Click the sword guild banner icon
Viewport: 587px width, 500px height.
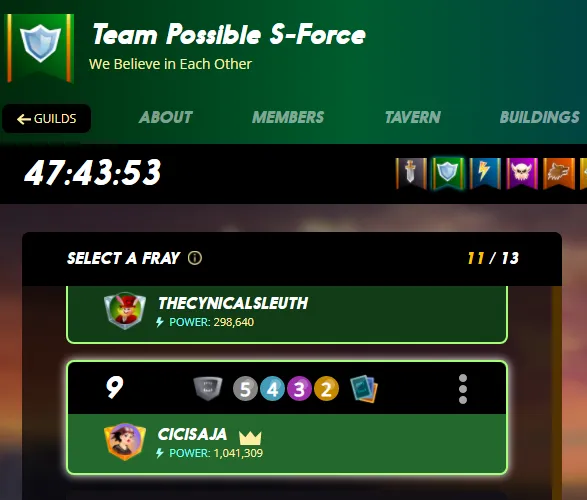coord(411,174)
